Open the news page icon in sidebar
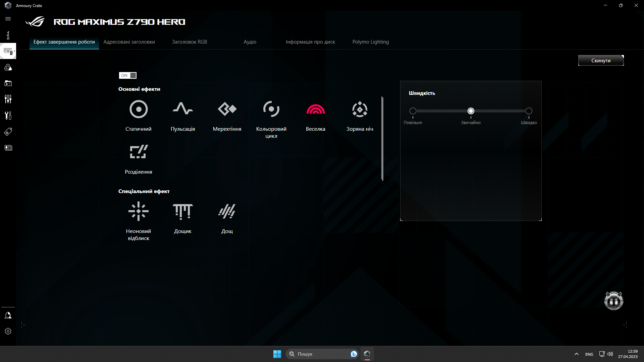This screenshot has height=362, width=644. click(8, 148)
